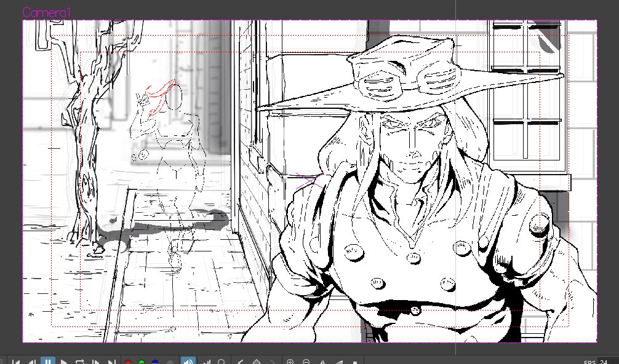Click the Camera1 label in the viewer
This screenshot has width=619, height=364.
tap(47, 12)
